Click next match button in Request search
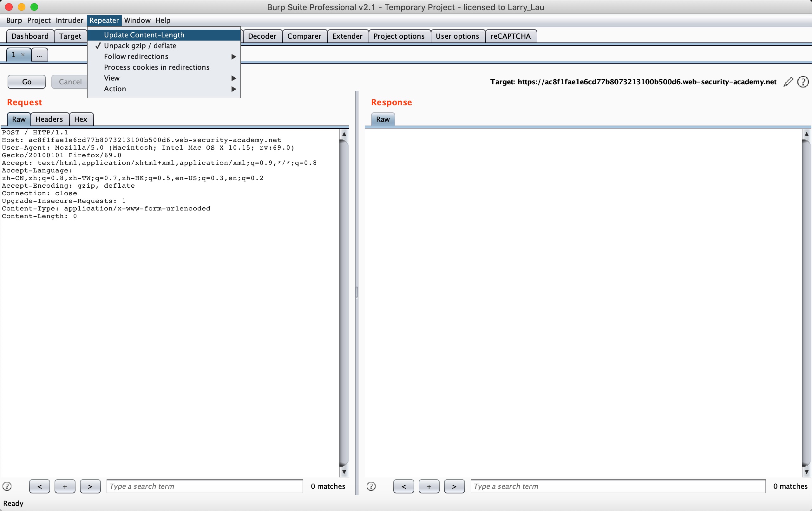The height and width of the screenshot is (511, 812). pyautogui.click(x=90, y=486)
